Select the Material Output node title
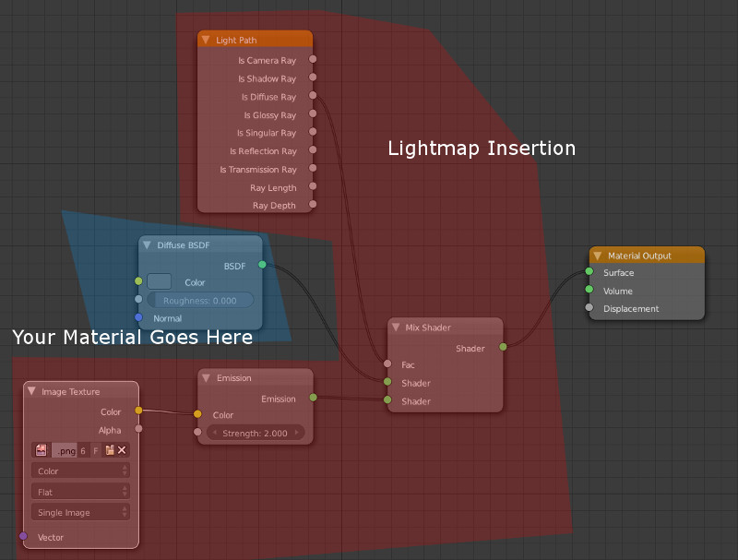The height and width of the screenshot is (560, 738). (x=639, y=256)
